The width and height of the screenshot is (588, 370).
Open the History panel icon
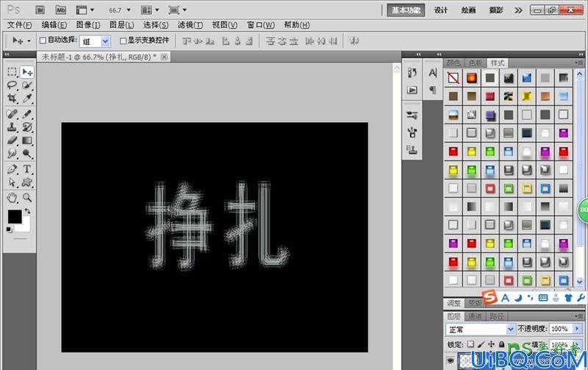[412, 72]
